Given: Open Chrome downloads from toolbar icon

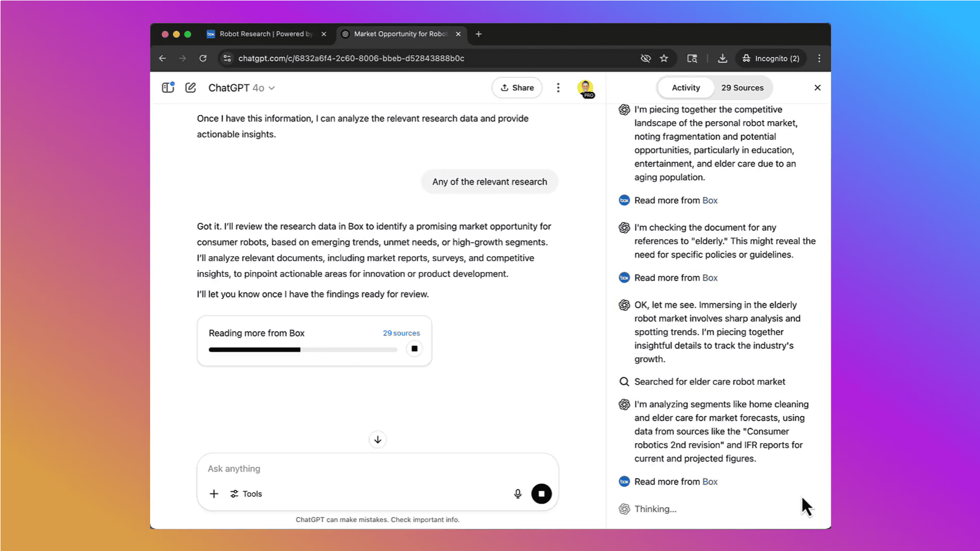Looking at the screenshot, I should click(x=723, y=58).
